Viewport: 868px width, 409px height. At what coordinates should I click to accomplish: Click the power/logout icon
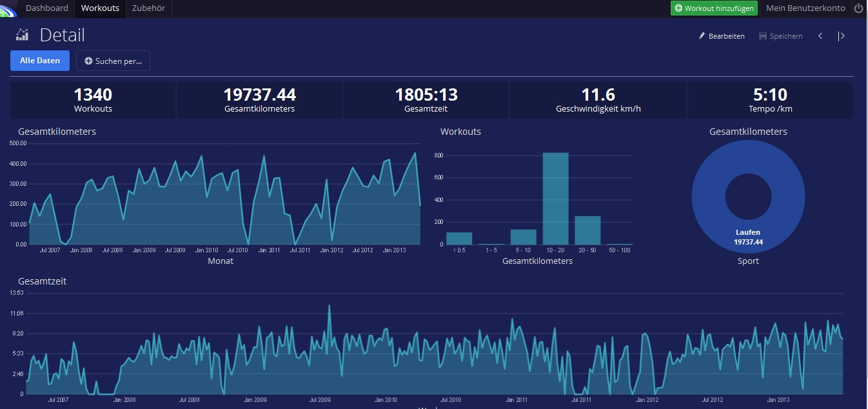(x=858, y=8)
